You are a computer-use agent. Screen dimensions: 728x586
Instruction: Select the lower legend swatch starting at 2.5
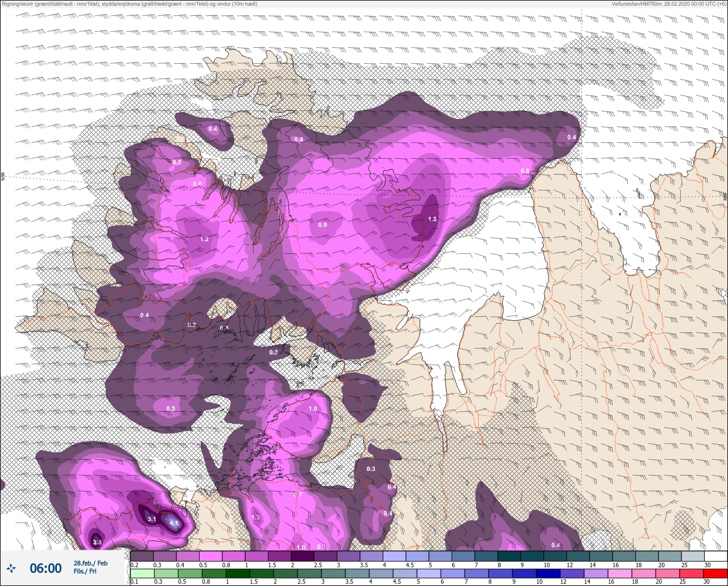pyautogui.click(x=309, y=573)
